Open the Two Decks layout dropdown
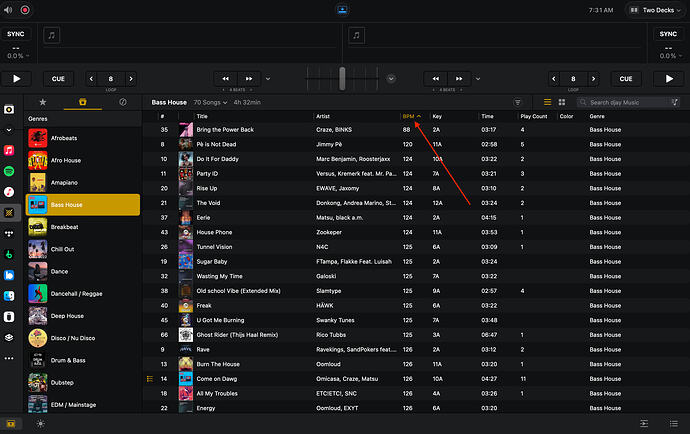 pos(655,10)
